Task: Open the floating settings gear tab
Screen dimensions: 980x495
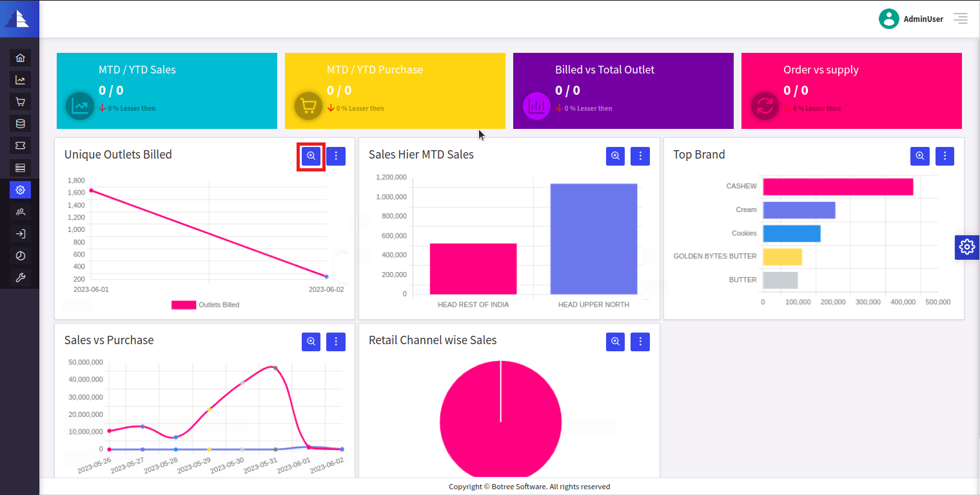Action: [x=966, y=247]
